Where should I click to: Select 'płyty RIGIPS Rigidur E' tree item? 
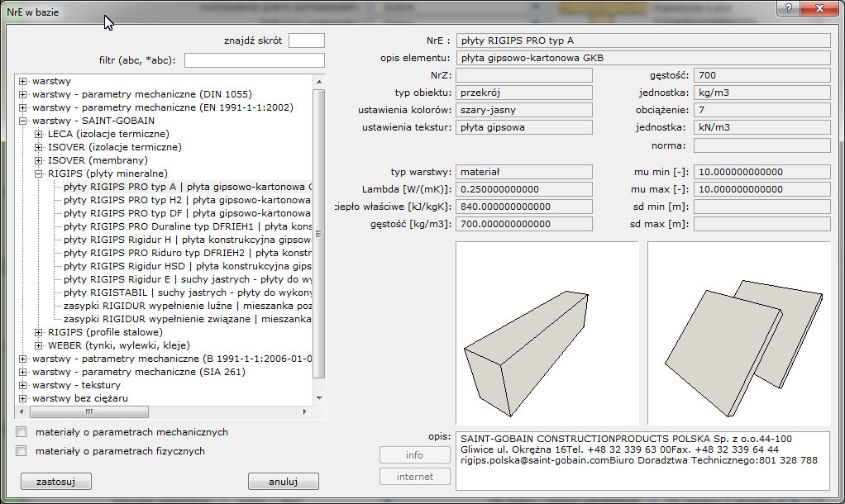187,279
